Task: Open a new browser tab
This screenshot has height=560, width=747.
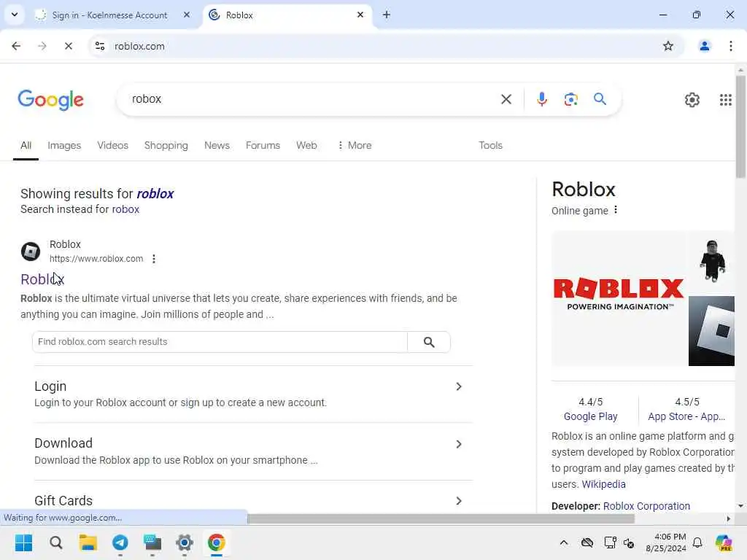Action: tap(387, 15)
